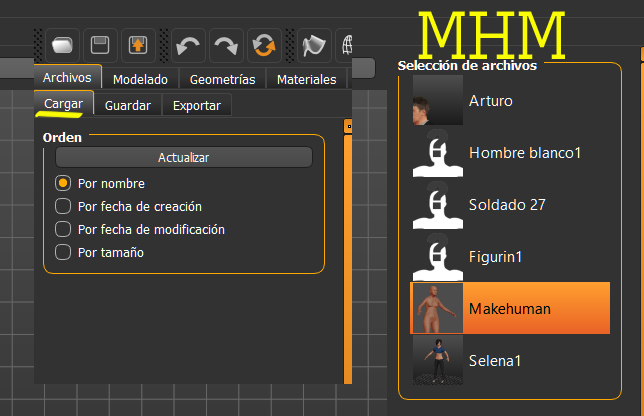Open the Exportar sub-tab
Image resolution: width=644 pixels, height=416 pixels.
pyautogui.click(x=197, y=106)
